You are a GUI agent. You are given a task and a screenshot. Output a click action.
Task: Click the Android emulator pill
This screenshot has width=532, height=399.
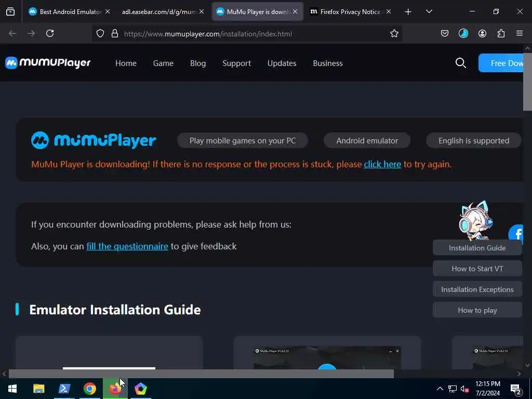pyautogui.click(x=367, y=140)
